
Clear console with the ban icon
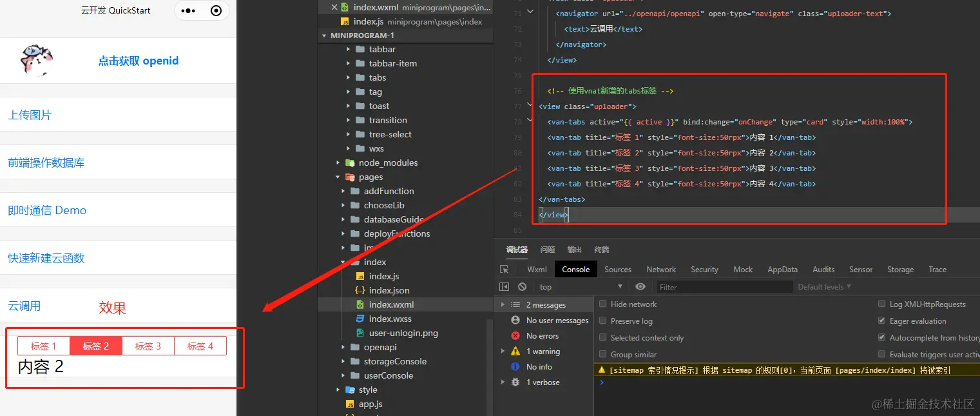tap(522, 287)
